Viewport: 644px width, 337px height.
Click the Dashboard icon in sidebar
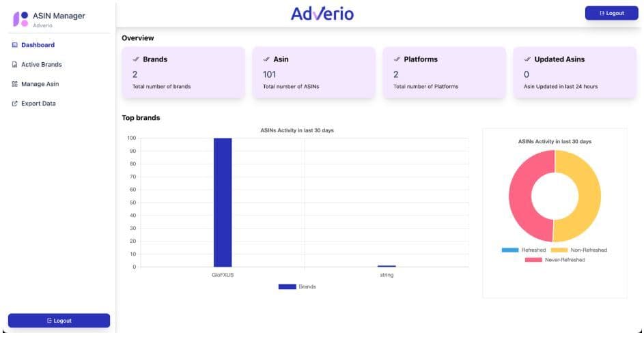[x=14, y=45]
